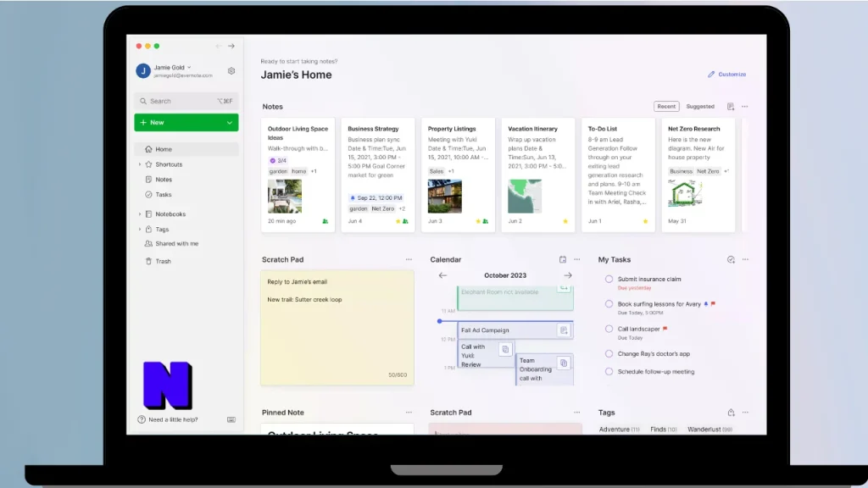Click the Calendar widget date icon
The width and height of the screenshot is (868, 488).
pyautogui.click(x=563, y=259)
